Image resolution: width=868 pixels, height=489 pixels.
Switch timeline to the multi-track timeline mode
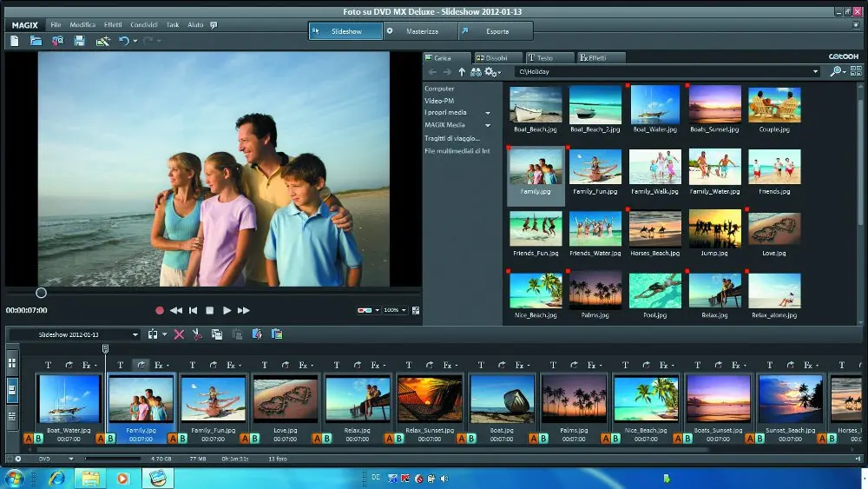tap(11, 416)
